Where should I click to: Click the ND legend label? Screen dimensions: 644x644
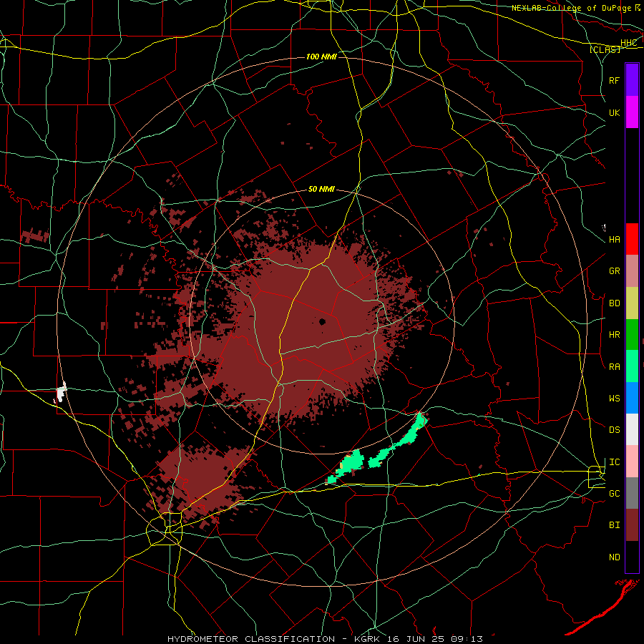pos(615,557)
